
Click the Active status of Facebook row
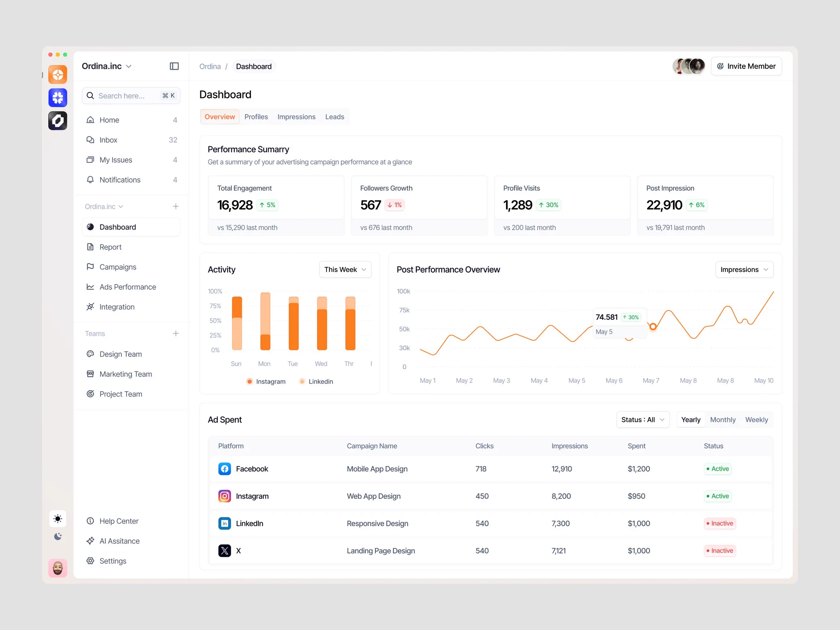(x=718, y=469)
